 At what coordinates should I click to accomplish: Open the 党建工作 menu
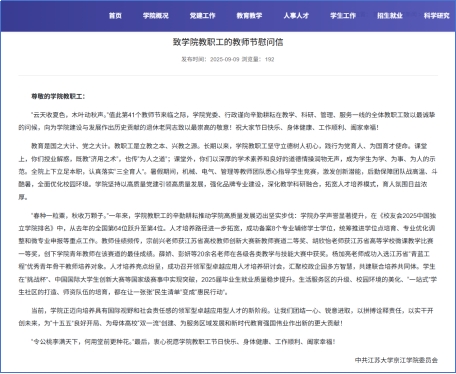click(x=202, y=16)
